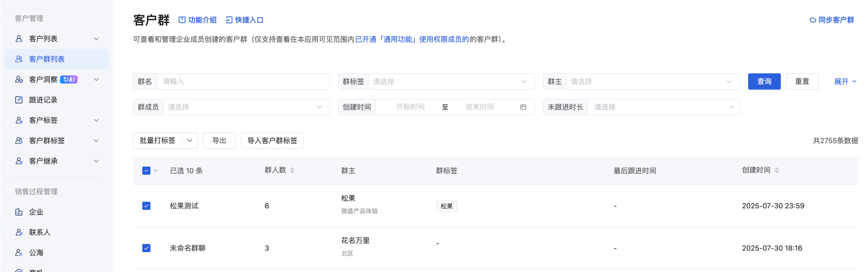
Task: Click the 公海 sidebar icon
Action: pos(19,253)
